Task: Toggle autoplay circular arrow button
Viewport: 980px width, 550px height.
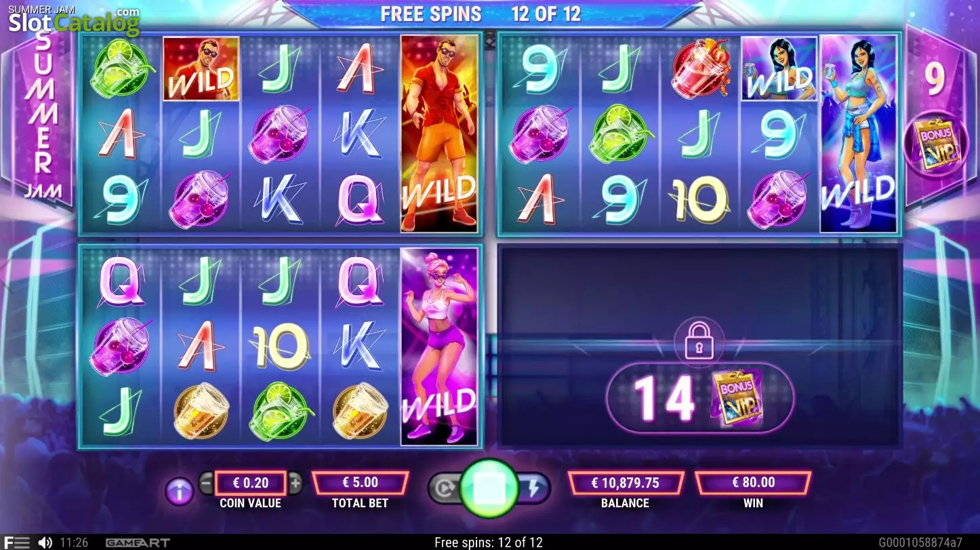Action: (444, 489)
